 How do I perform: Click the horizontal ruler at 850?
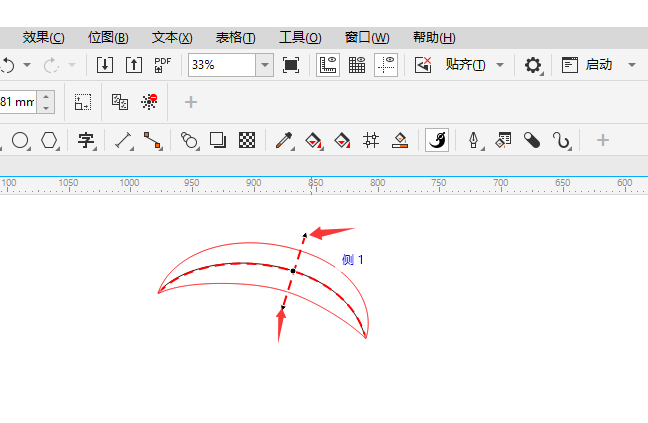click(x=315, y=183)
